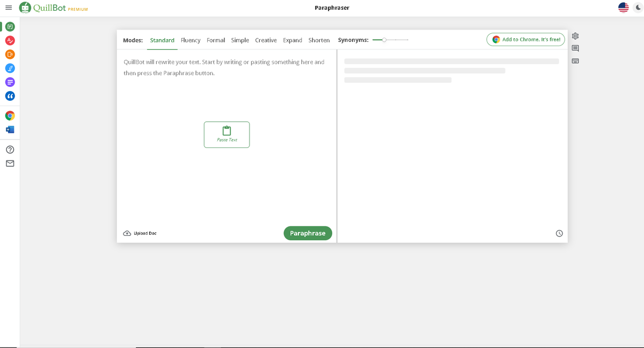Screen dimensions: 644x348
Task: Switch to Expand mode
Action: 292,40
